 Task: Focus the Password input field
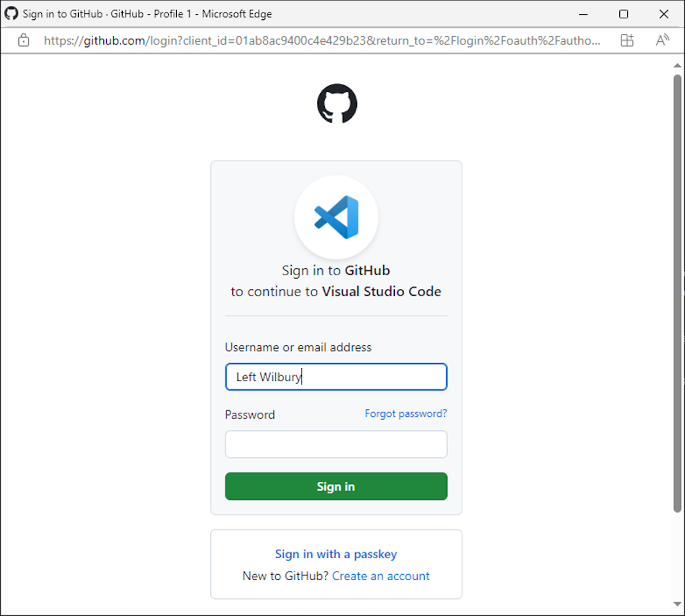tap(336, 444)
